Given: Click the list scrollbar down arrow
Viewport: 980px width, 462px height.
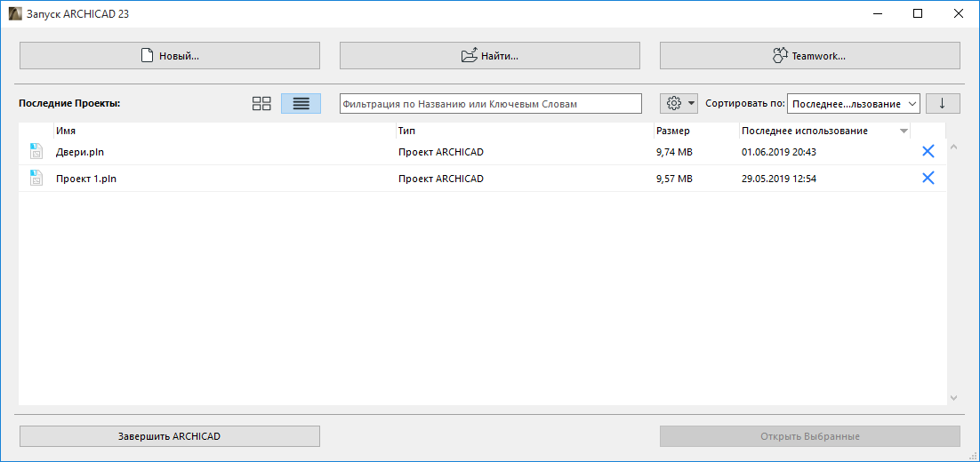Looking at the screenshot, I should click(953, 397).
